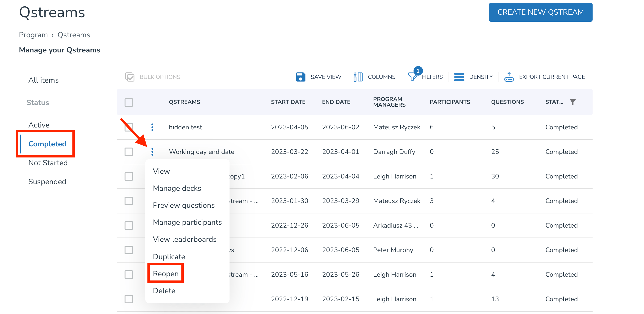Select checkbox for the 2022-12-26 start date row

tap(129, 225)
